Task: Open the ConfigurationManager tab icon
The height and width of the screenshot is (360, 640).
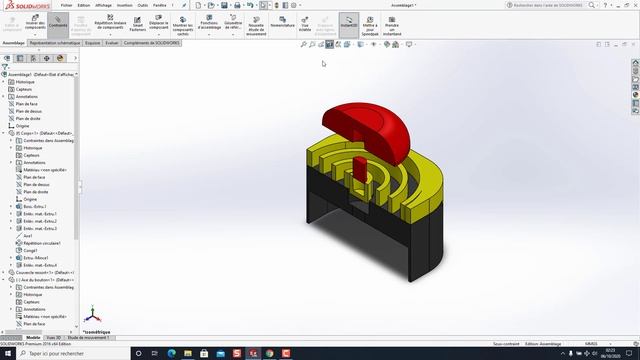Action: tap(33, 58)
